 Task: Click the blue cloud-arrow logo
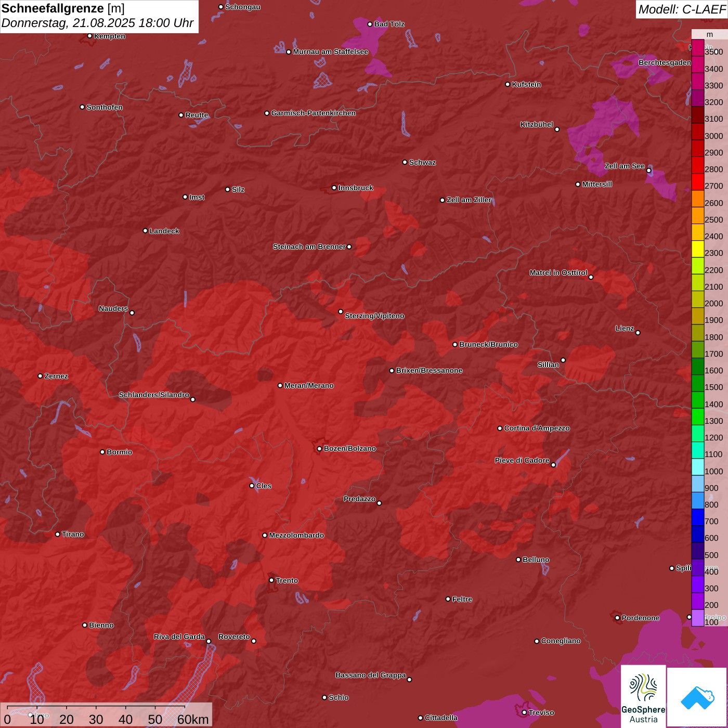tap(697, 697)
